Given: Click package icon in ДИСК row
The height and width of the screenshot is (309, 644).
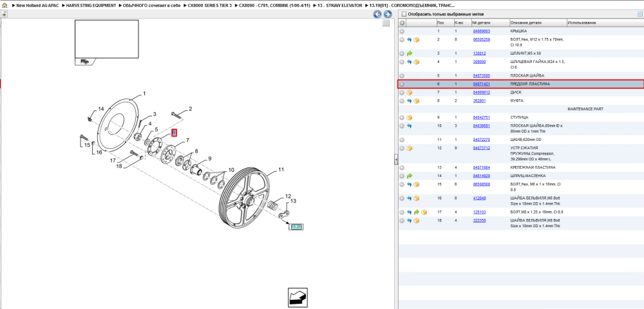Looking at the screenshot, I should (409, 92).
